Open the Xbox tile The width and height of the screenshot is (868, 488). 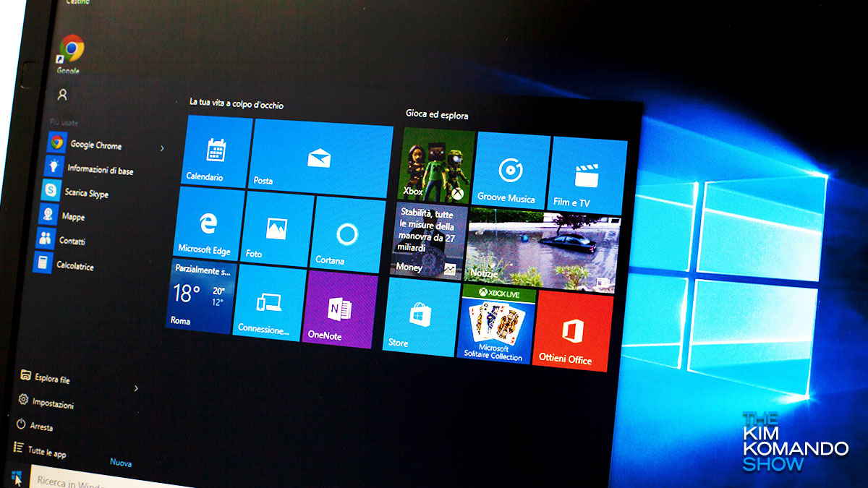click(x=437, y=164)
